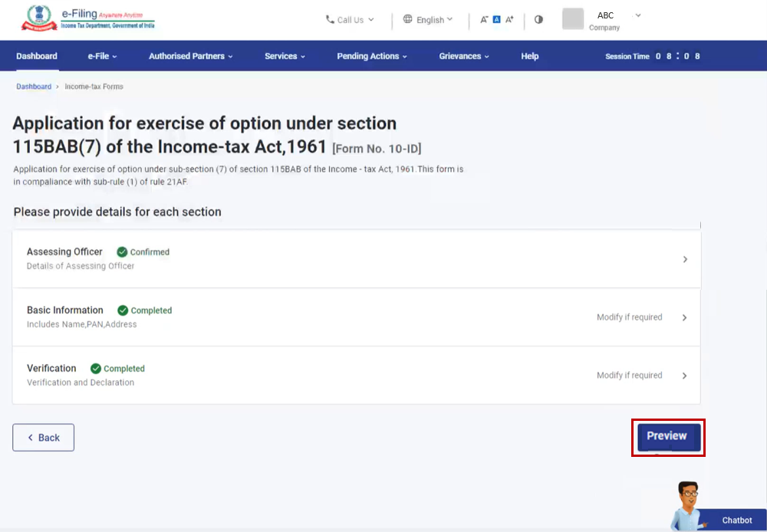Select the default font size A icon
The width and height of the screenshot is (767, 532).
pos(496,20)
